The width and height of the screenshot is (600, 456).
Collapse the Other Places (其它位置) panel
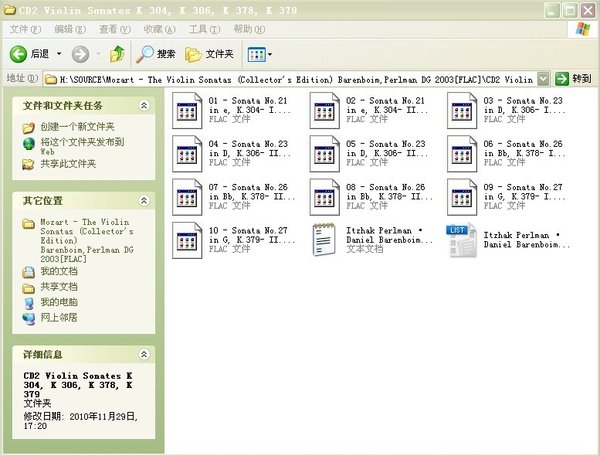(146, 200)
